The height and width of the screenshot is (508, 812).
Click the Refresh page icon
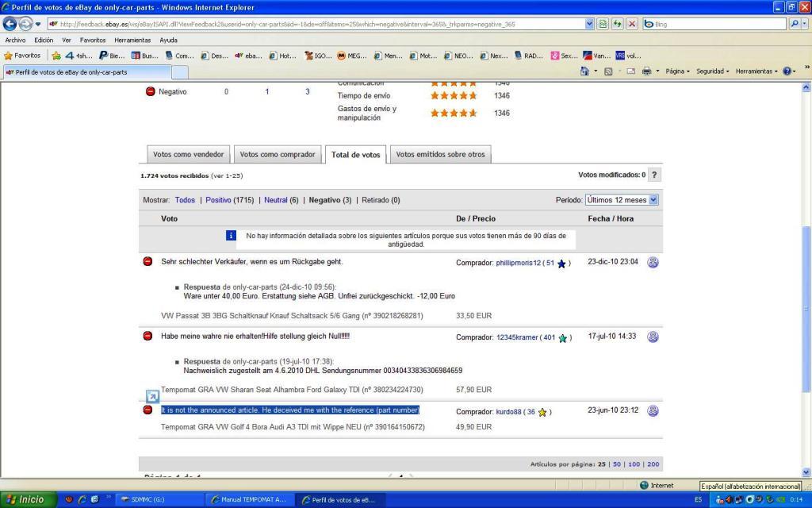coord(617,24)
